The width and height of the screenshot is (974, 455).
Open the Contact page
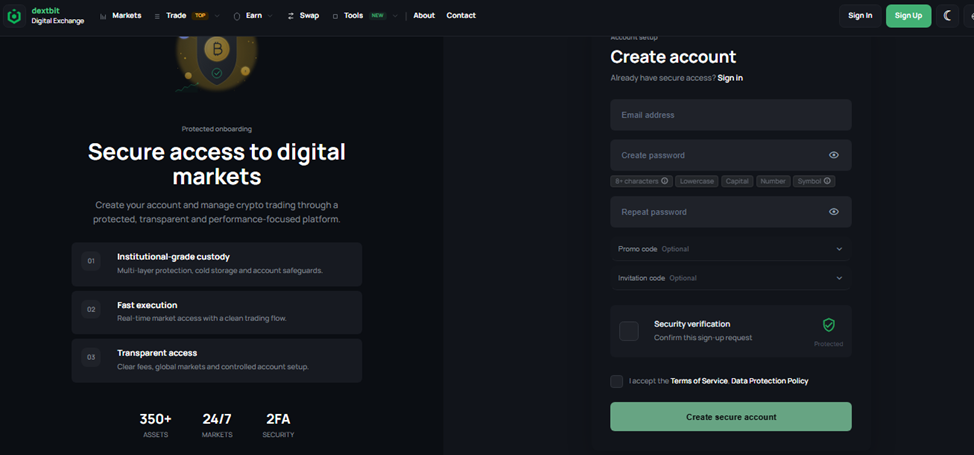click(x=461, y=16)
